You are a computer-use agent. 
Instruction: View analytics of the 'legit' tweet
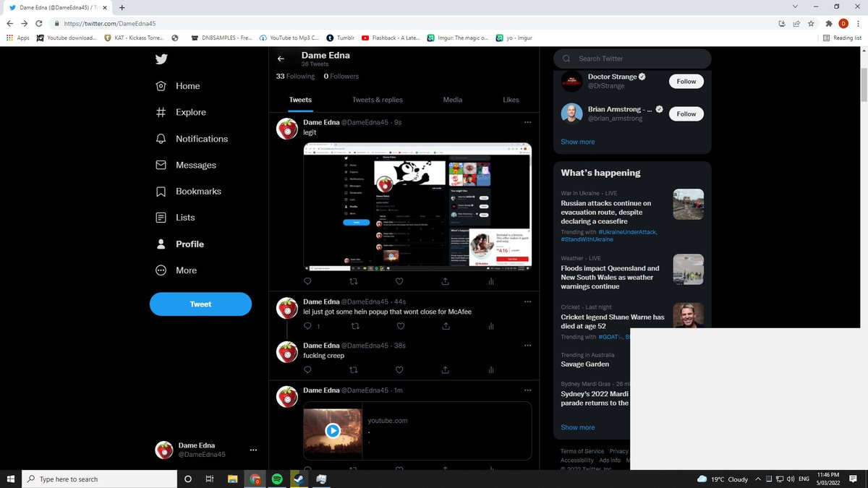point(491,281)
